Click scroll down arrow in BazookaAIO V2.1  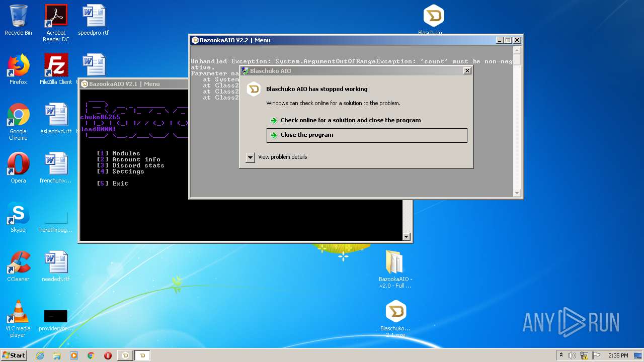pyautogui.click(x=407, y=237)
